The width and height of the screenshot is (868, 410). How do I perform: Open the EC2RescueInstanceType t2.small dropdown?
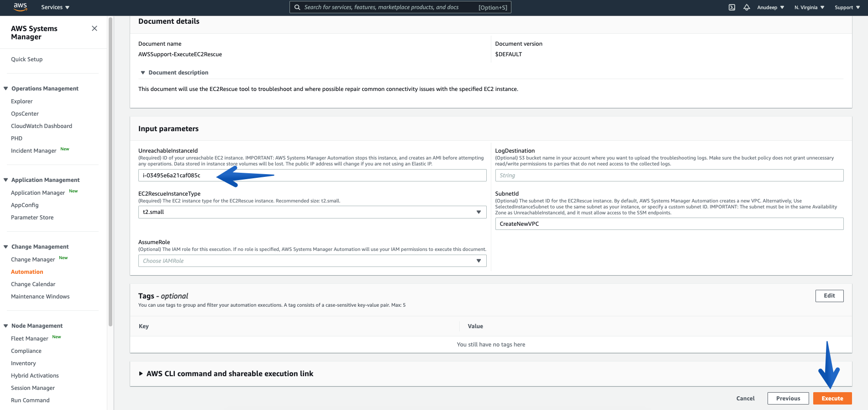(x=312, y=212)
